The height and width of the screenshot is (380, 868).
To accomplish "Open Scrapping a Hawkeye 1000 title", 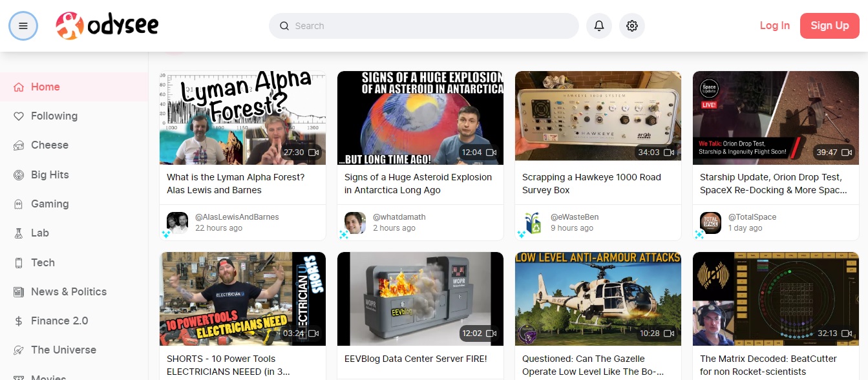I will click(591, 184).
